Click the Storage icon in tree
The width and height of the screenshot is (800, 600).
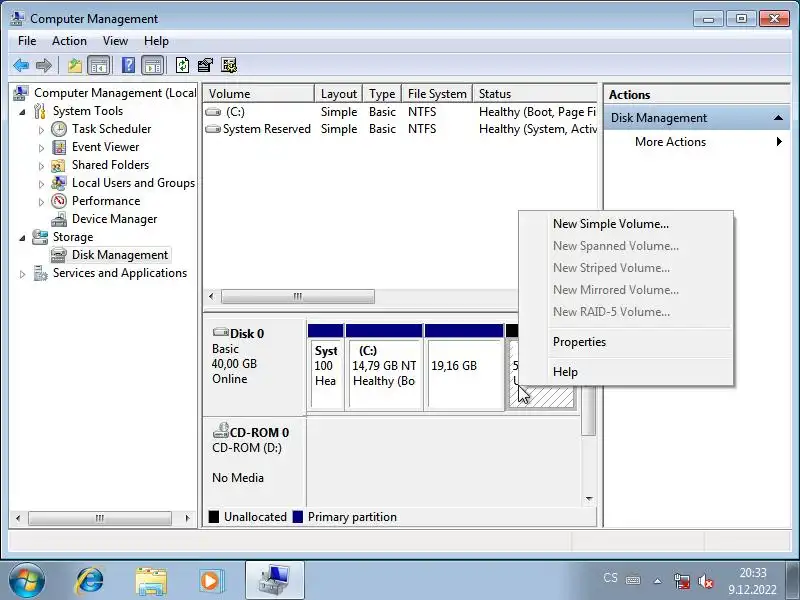(x=40, y=237)
